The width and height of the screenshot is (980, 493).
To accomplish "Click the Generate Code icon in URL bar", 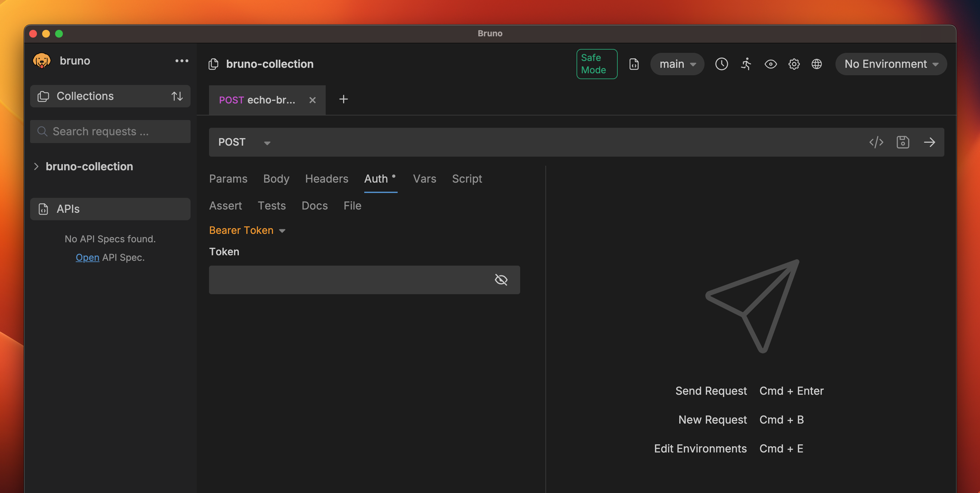I will click(x=876, y=142).
